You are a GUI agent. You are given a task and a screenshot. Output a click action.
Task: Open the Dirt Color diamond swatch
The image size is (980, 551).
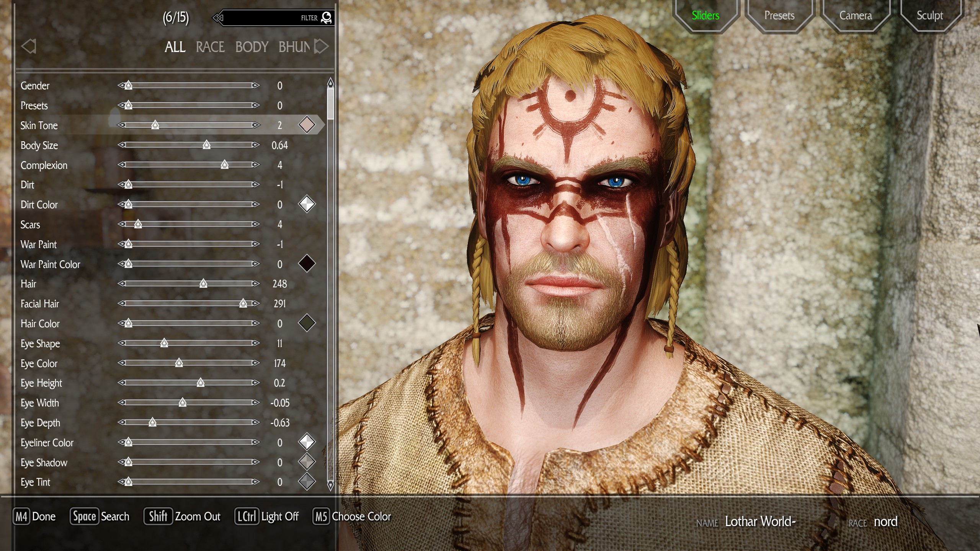point(307,204)
